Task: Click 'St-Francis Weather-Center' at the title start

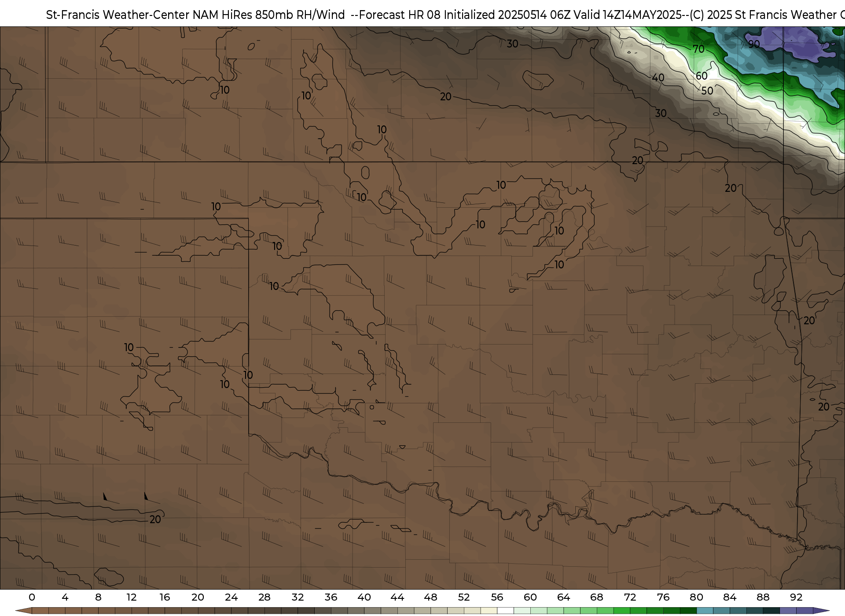Action: [118, 15]
